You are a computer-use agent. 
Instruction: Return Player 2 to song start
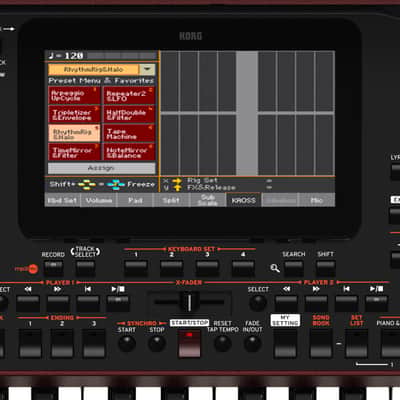coord(346,303)
